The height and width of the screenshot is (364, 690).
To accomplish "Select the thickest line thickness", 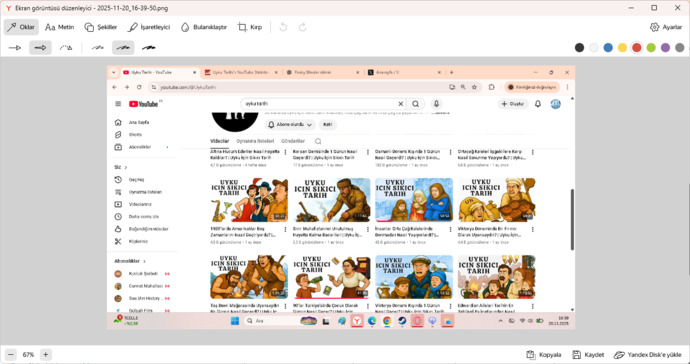I will [149, 48].
